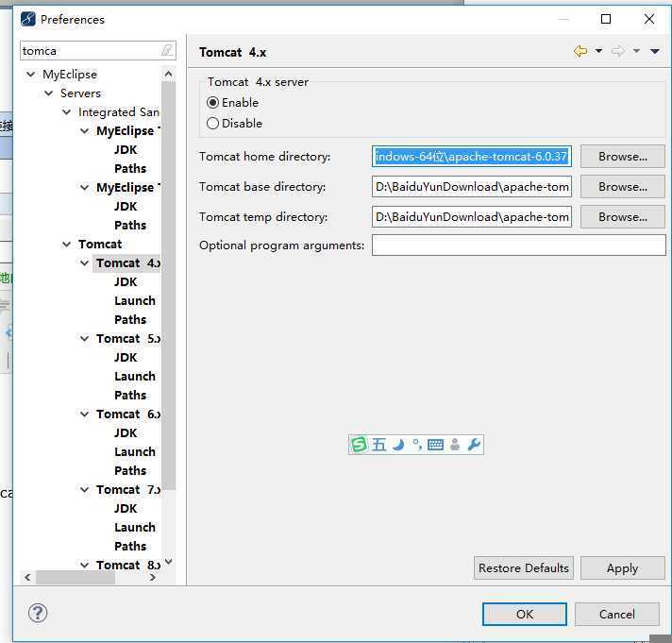The height and width of the screenshot is (643, 672).
Task: Browse for Tomcat home directory
Action: pos(622,157)
